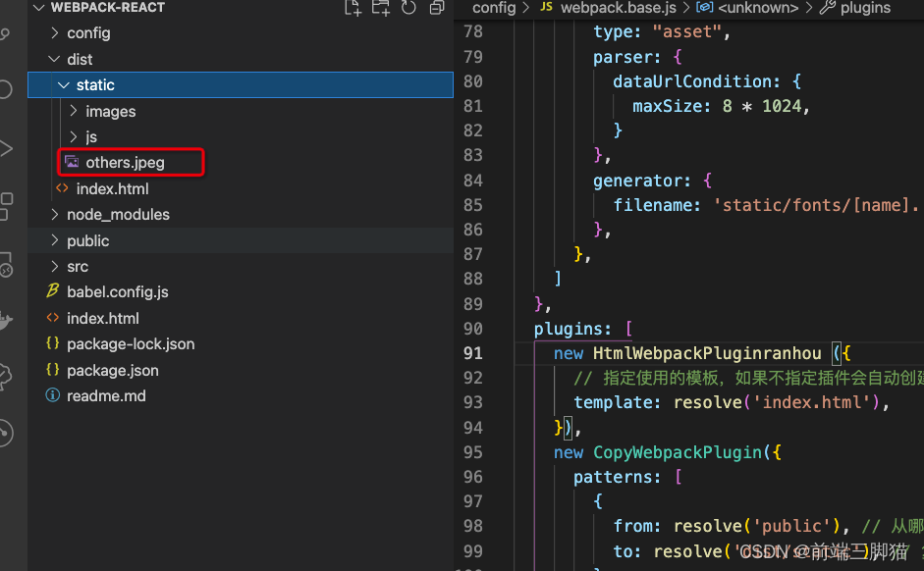
Task: Expand the js folder chevron
Action: [74, 136]
